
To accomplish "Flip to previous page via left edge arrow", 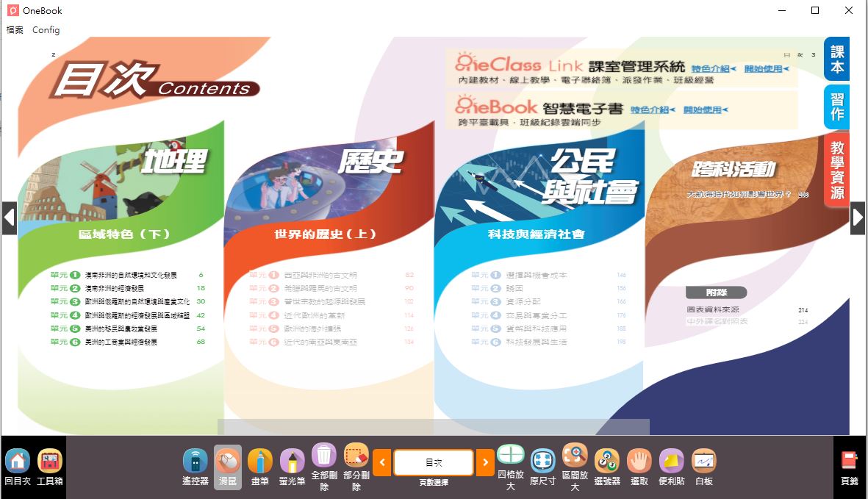I will tap(9, 218).
